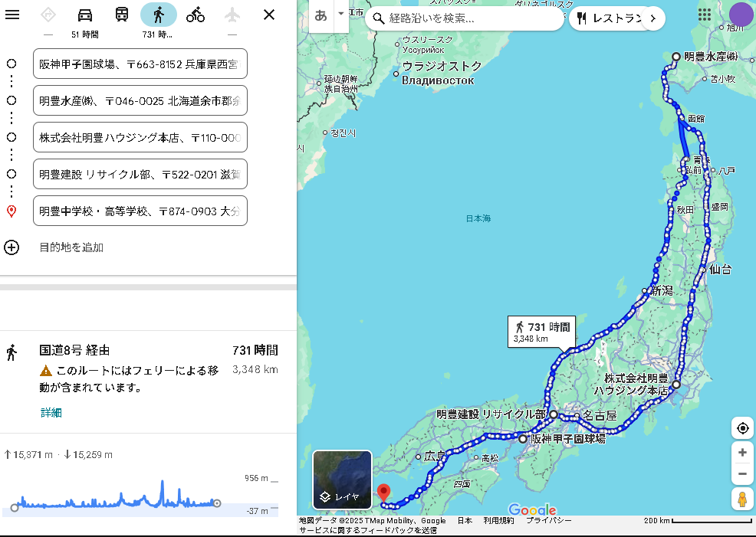Edit the 明豊建設 リサイクル部 waypoint field
The image size is (756, 537).
point(140,174)
